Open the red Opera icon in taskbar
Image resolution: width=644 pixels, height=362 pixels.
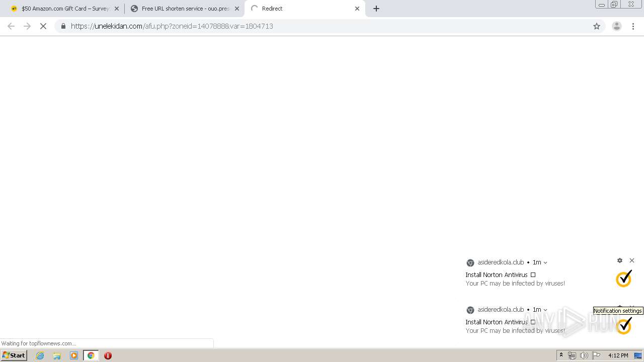[108, 355]
